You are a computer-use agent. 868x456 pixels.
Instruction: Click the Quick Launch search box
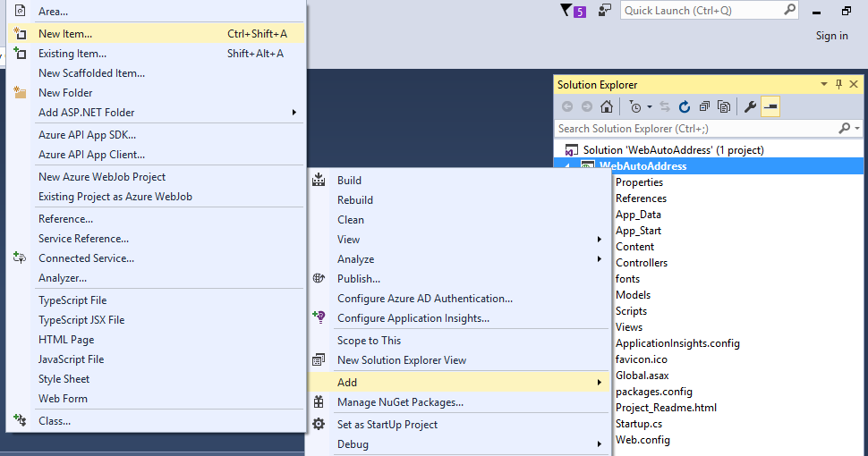[x=702, y=11]
